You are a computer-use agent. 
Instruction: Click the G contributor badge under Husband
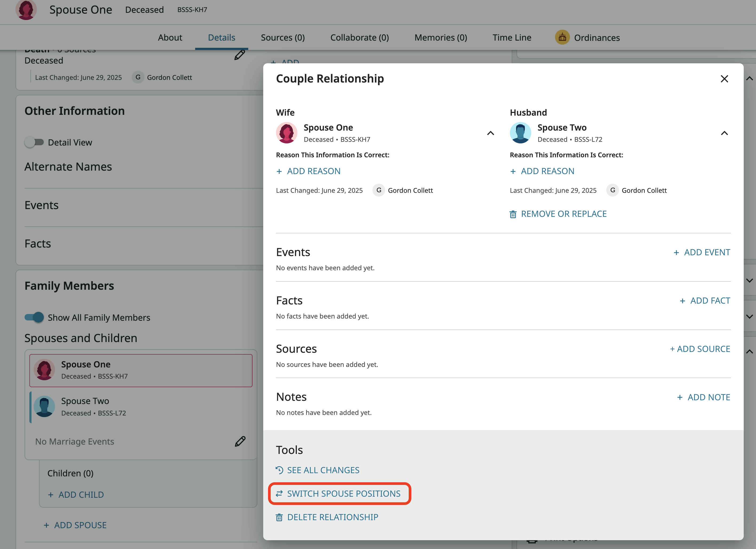612,190
